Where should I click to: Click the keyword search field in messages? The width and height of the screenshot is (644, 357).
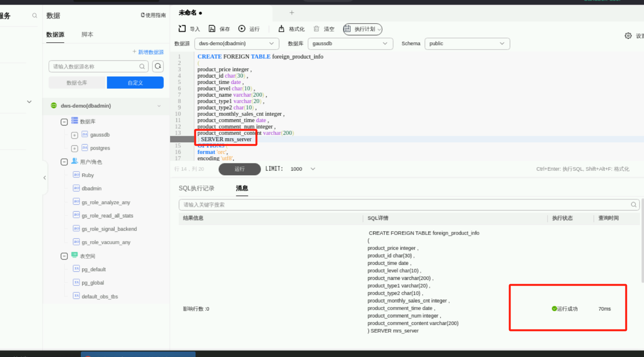[409, 205]
